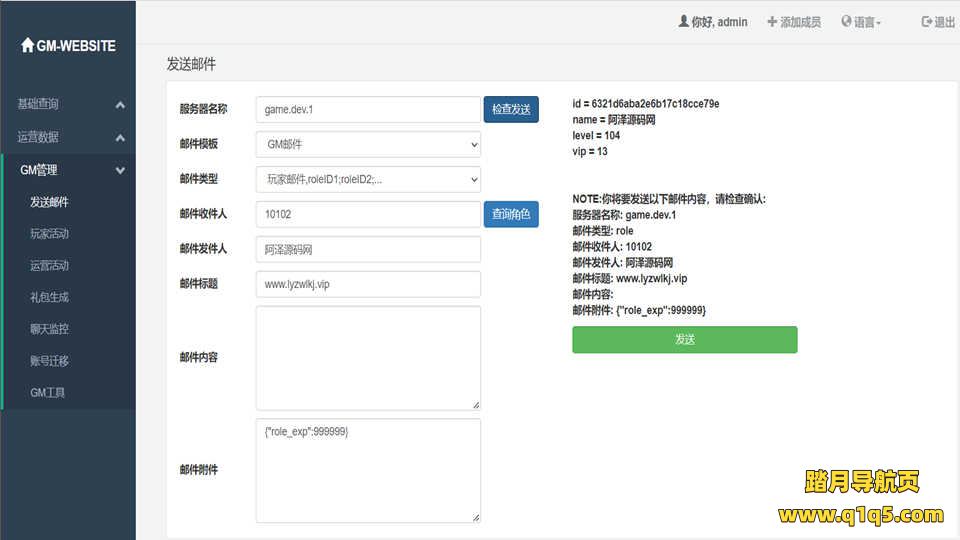Open the 礼包生成 menu item
This screenshot has width=960, height=540.
point(49,297)
